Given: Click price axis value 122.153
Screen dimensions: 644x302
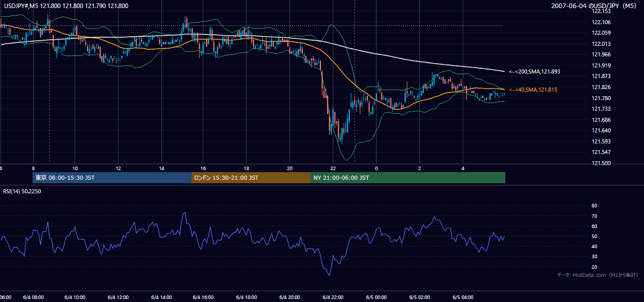Looking at the screenshot, I should click(x=601, y=11).
